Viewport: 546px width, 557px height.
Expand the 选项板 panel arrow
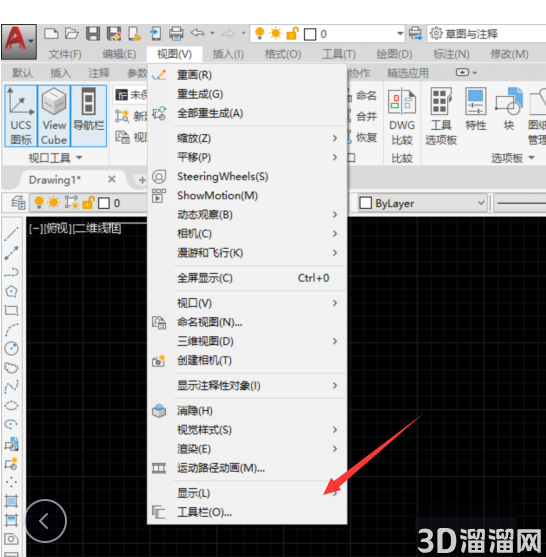(531, 157)
